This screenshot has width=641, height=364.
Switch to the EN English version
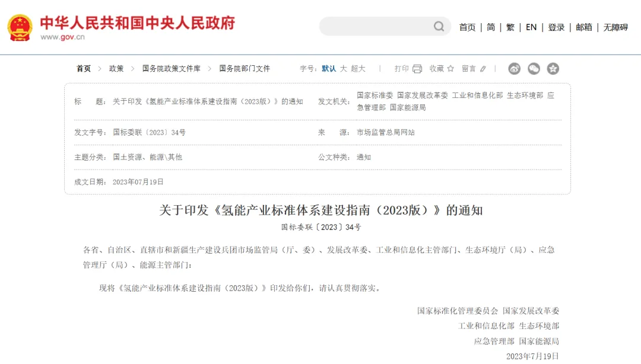(x=531, y=27)
